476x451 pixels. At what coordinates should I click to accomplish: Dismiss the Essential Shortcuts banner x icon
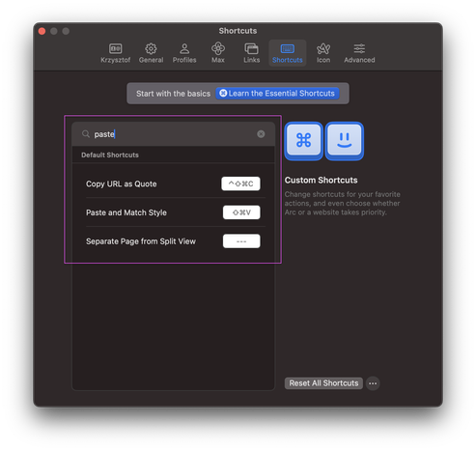(223, 93)
